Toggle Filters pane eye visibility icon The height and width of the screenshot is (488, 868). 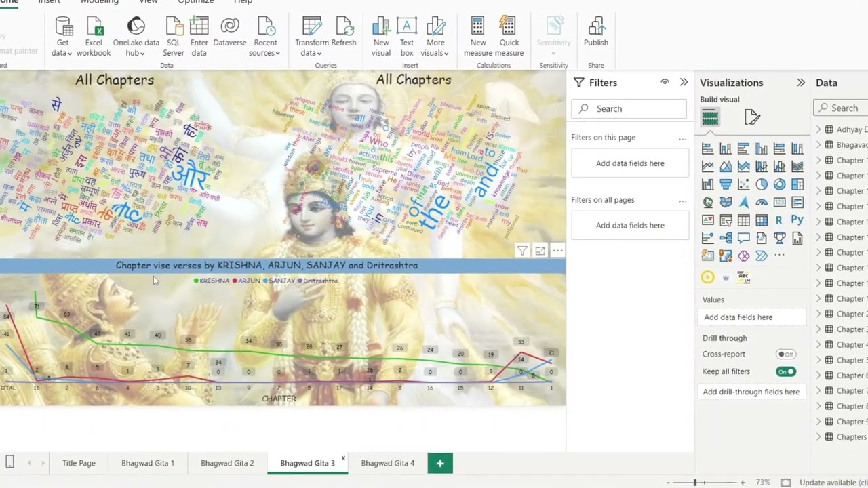click(x=665, y=82)
